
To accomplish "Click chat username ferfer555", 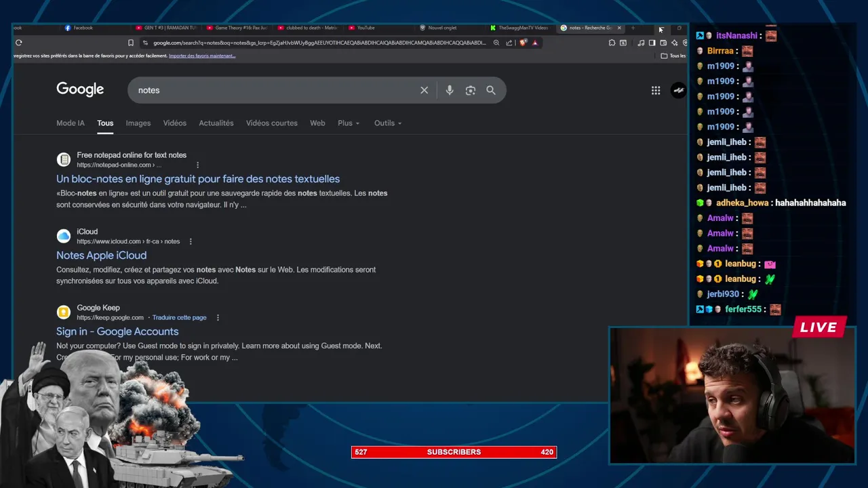I will click(743, 309).
